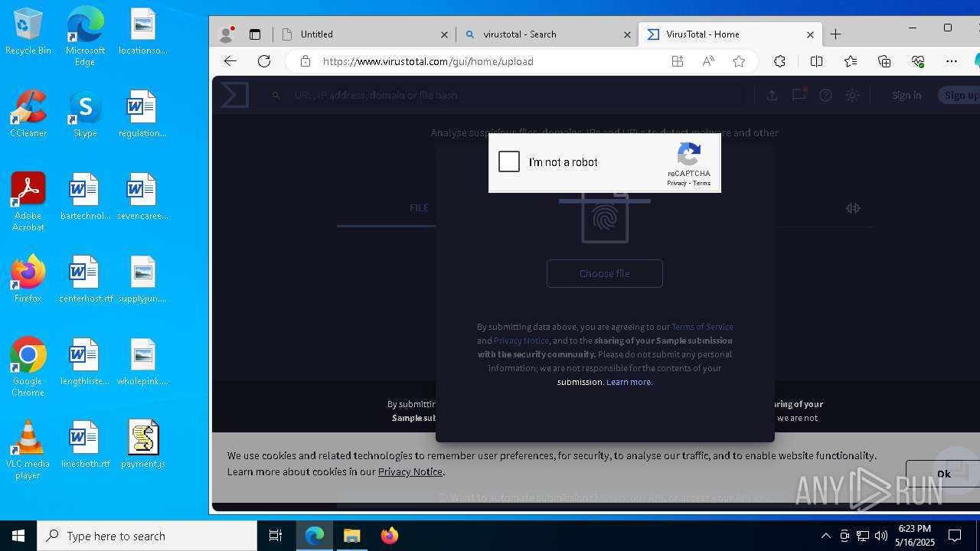The height and width of the screenshot is (551, 980).
Task: Click Learn more link
Action: click(x=629, y=382)
